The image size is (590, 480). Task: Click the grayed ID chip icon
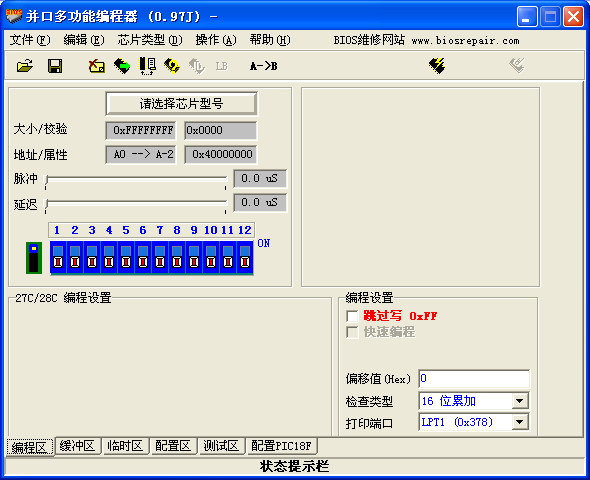[x=196, y=66]
